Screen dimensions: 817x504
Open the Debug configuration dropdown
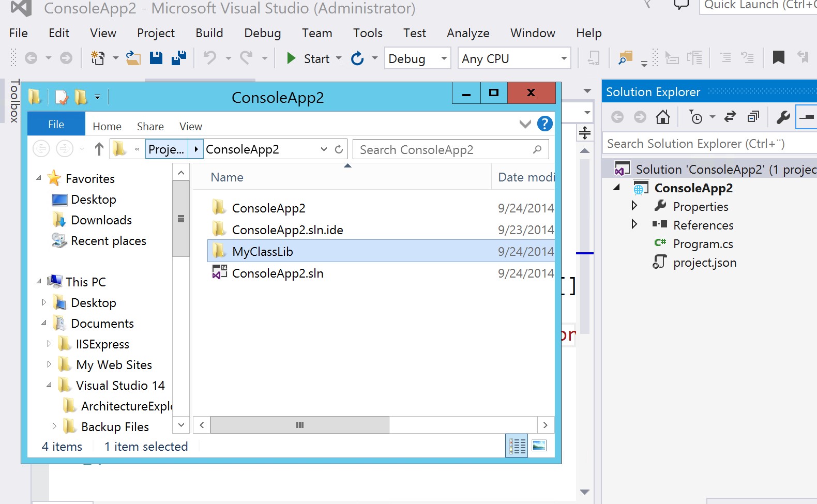click(x=417, y=58)
